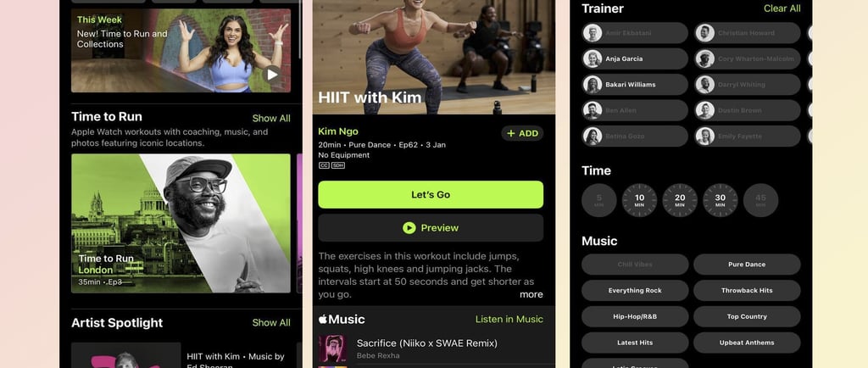Open Apple Music logo section
Image resolution: width=868 pixels, height=368 pixels.
(x=342, y=320)
